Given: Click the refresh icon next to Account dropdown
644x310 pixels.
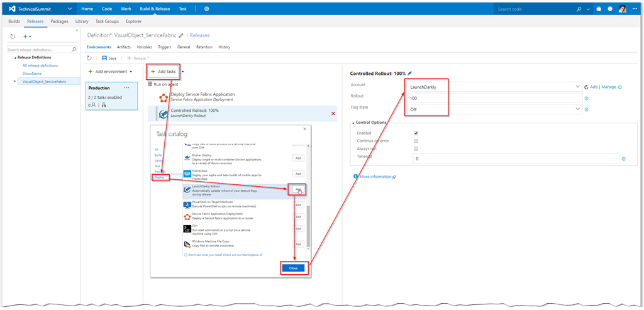Looking at the screenshot, I should (x=586, y=87).
